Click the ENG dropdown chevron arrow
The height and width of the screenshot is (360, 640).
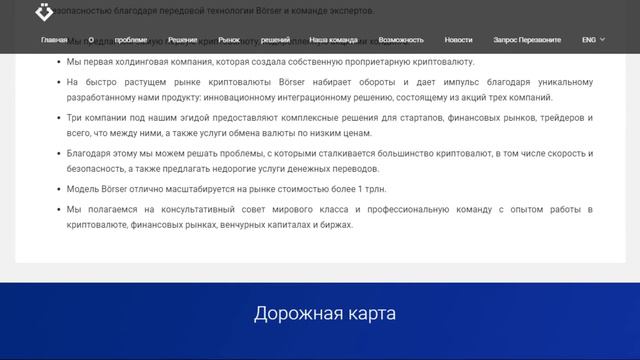pyautogui.click(x=602, y=40)
